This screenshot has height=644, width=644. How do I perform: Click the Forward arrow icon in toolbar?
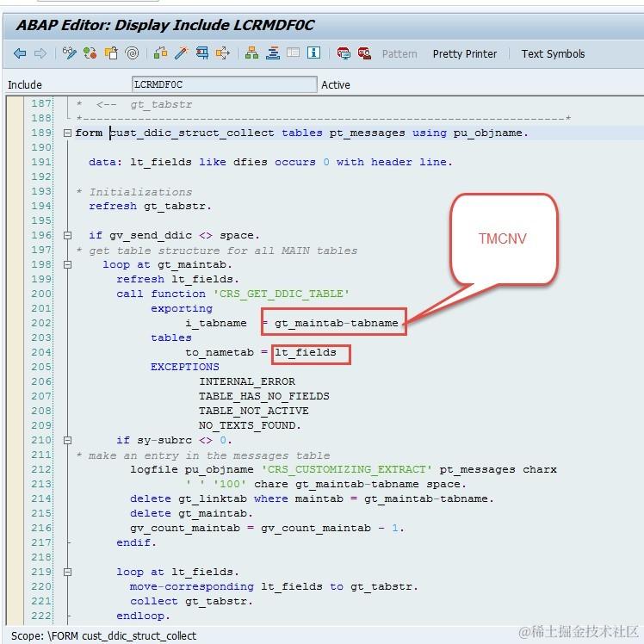pyautogui.click(x=40, y=53)
